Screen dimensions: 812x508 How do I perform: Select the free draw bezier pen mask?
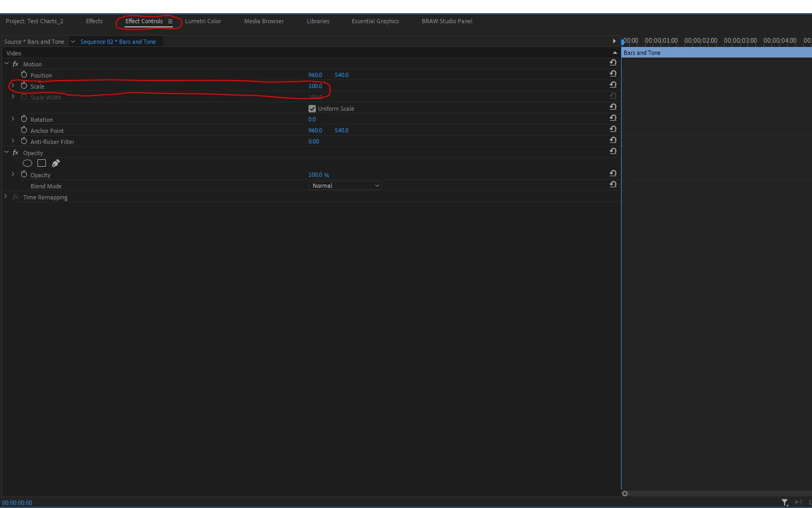56,164
